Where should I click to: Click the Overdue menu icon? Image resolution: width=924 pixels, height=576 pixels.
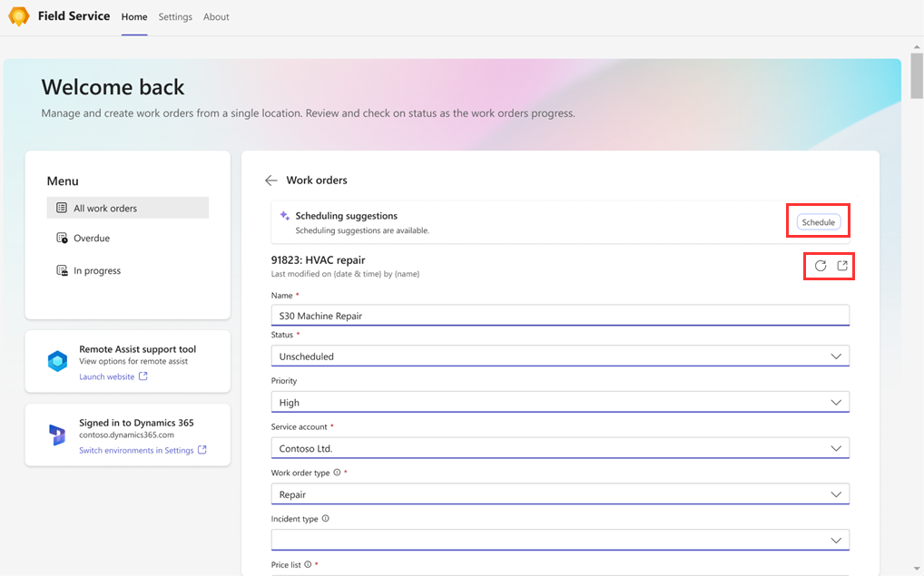coord(62,238)
